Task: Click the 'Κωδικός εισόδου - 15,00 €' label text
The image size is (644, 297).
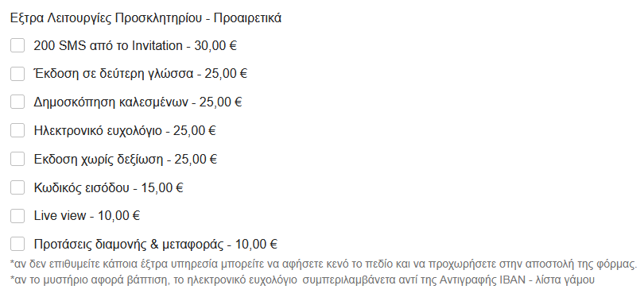Action: pyautogui.click(x=108, y=187)
